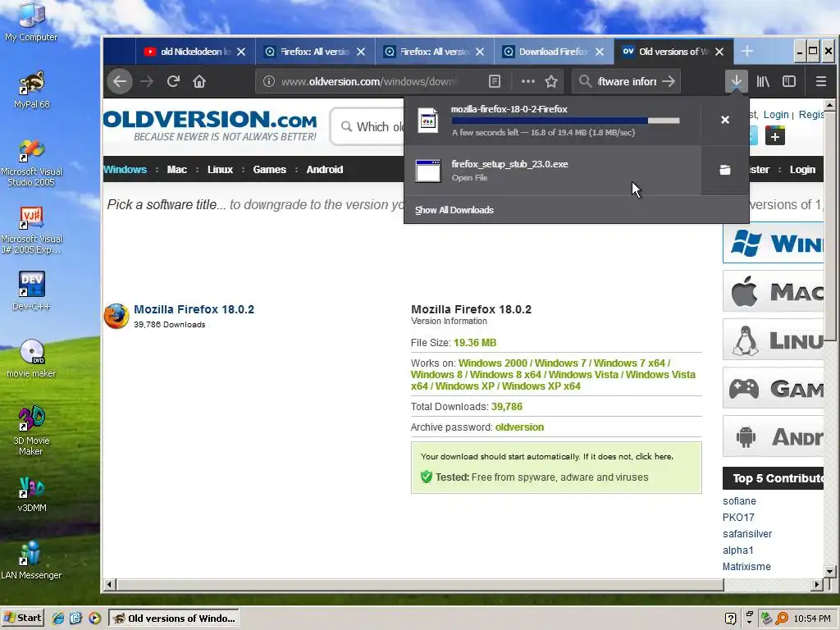Open the firefox_setup_stub_23.0.exe download
Screen dimensions: 840x630
(552, 170)
